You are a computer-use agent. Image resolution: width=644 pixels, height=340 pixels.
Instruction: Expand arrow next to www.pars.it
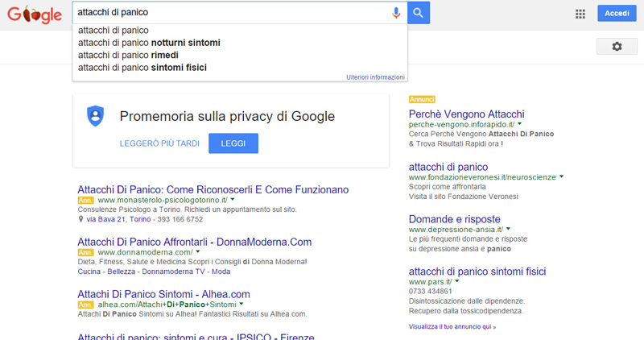pyautogui.click(x=457, y=281)
